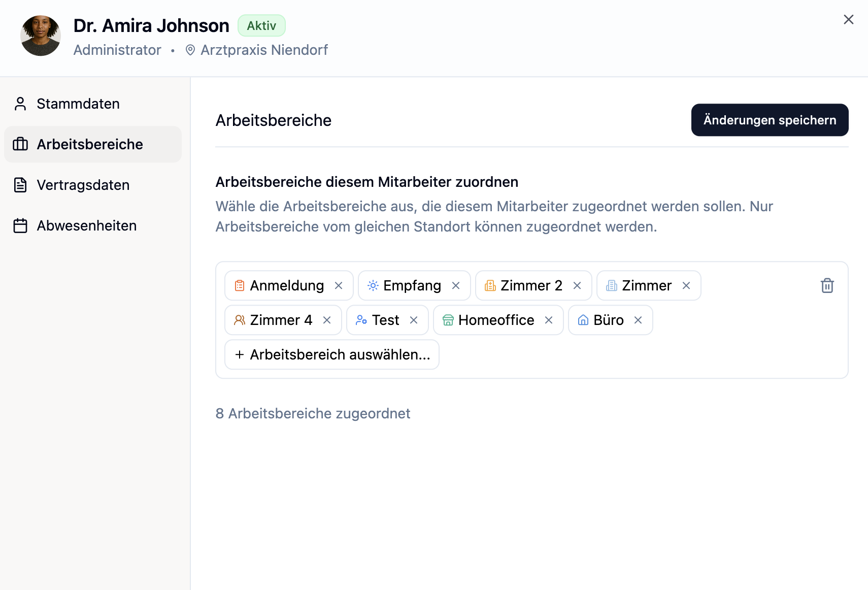Image resolution: width=868 pixels, height=590 pixels.
Task: Go to the Abwesenheiten section
Action: pyautogui.click(x=86, y=226)
